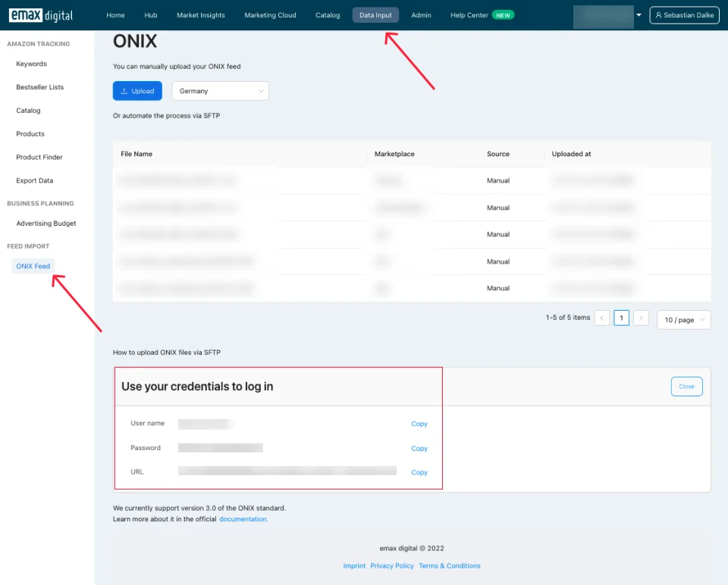Open the official documentation link
The image size is (728, 585).
(243, 519)
